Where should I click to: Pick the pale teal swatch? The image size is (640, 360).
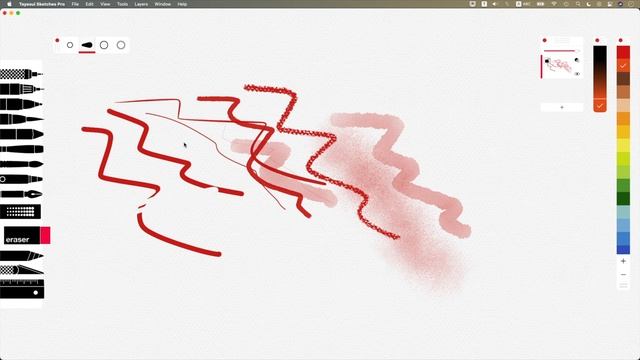[x=623, y=211]
